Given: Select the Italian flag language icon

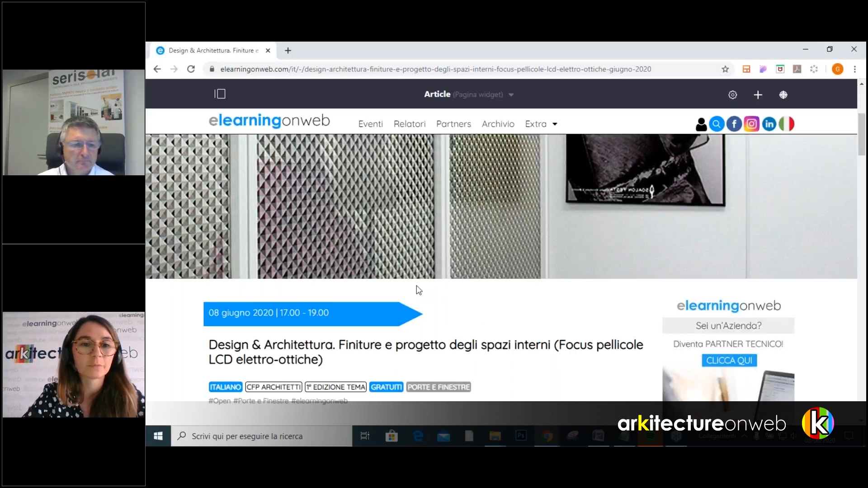Looking at the screenshot, I should coord(787,124).
